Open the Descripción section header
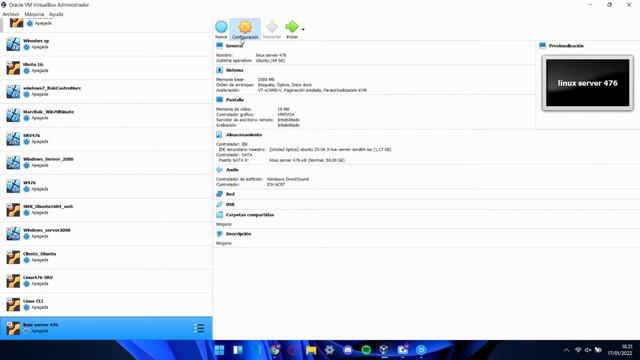 (x=238, y=234)
